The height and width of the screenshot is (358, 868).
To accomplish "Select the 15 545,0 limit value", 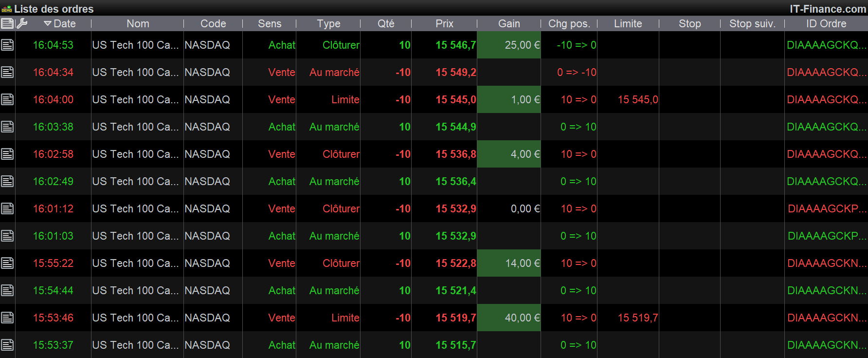I will pos(637,99).
